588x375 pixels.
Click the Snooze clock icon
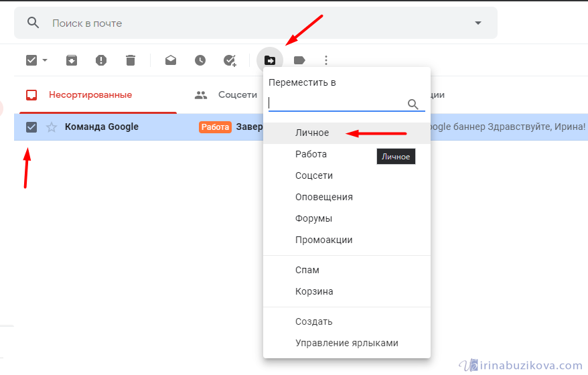point(200,60)
